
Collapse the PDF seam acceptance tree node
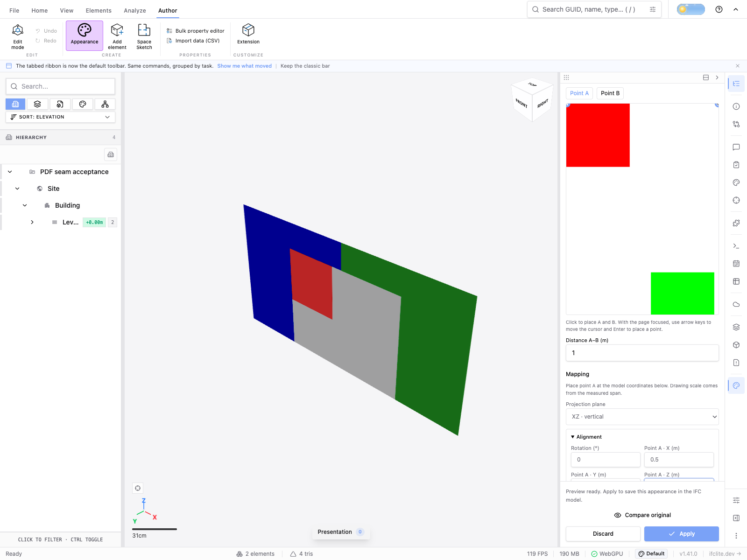click(10, 172)
